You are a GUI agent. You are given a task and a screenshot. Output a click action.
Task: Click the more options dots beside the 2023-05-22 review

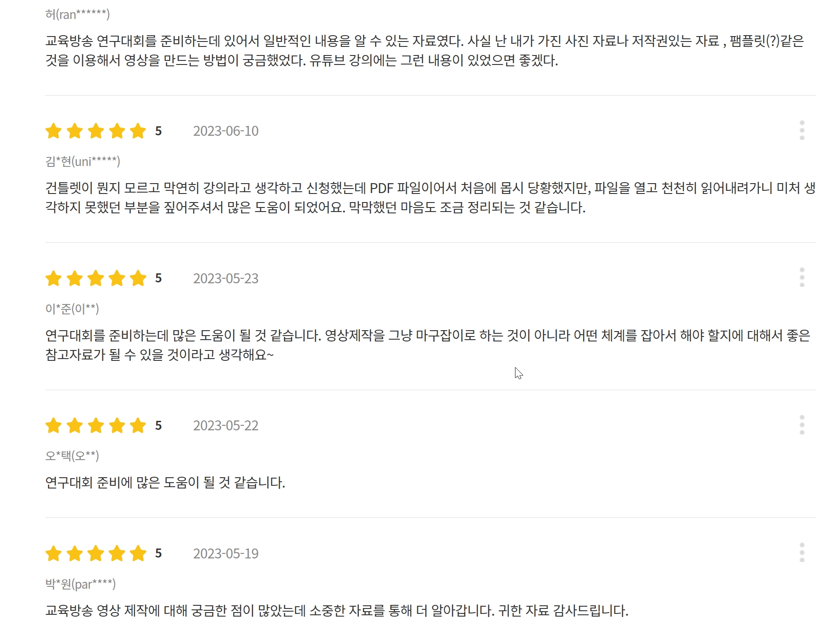tap(802, 425)
